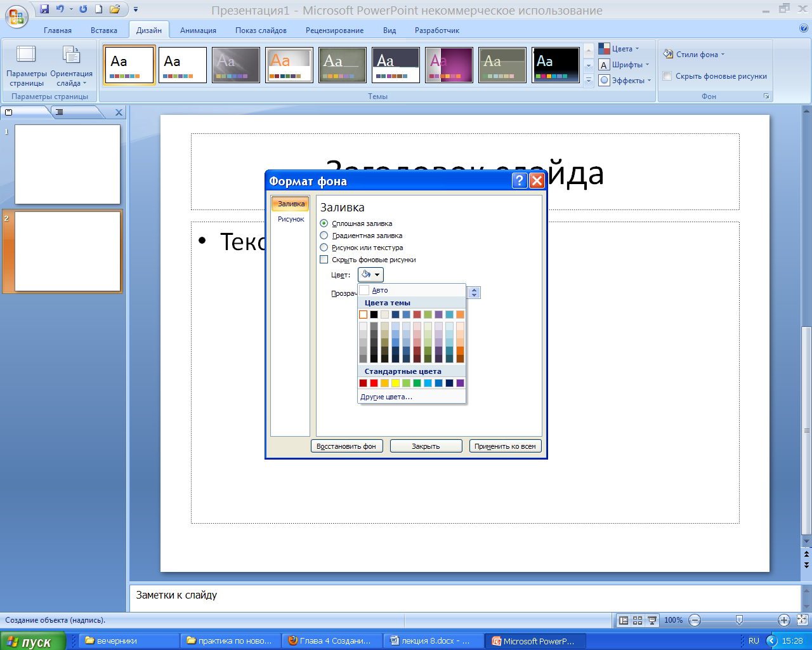Open the Показ слайдов ribbon tab
812x650 pixels.
pos(261,30)
